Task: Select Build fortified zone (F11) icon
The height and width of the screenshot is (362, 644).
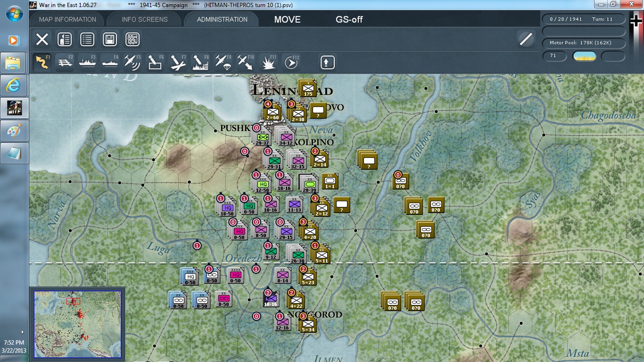Action: click(268, 62)
